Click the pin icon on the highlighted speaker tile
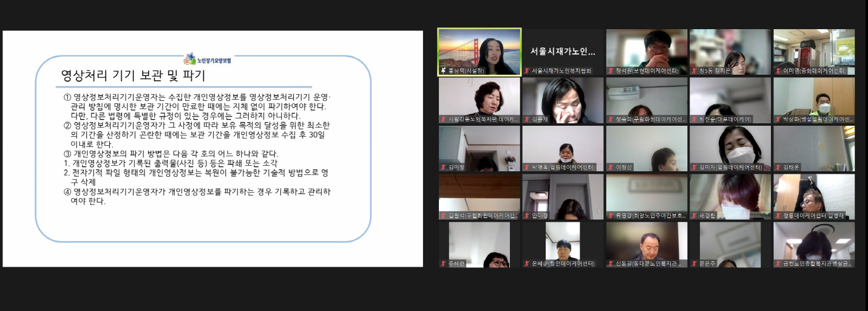Viewport: 868px width, 311px height. 444,70
